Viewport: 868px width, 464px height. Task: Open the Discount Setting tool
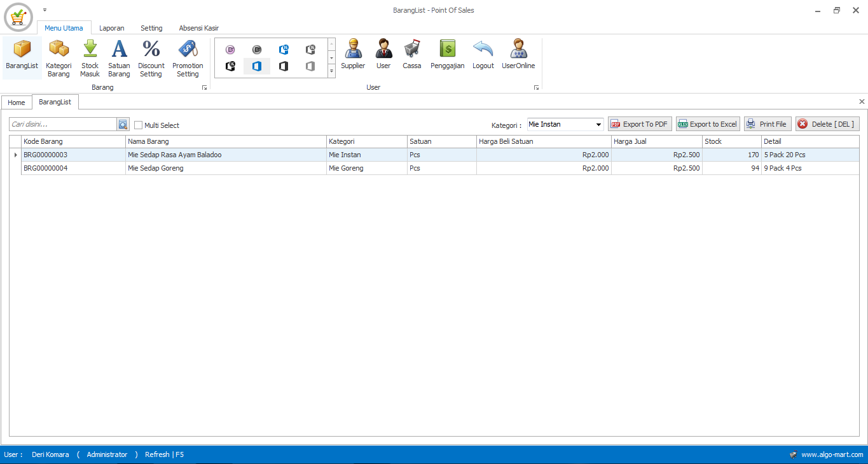(151, 57)
